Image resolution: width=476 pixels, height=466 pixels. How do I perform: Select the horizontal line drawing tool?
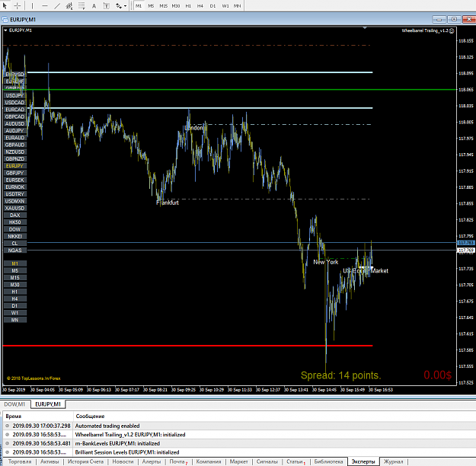45,5
